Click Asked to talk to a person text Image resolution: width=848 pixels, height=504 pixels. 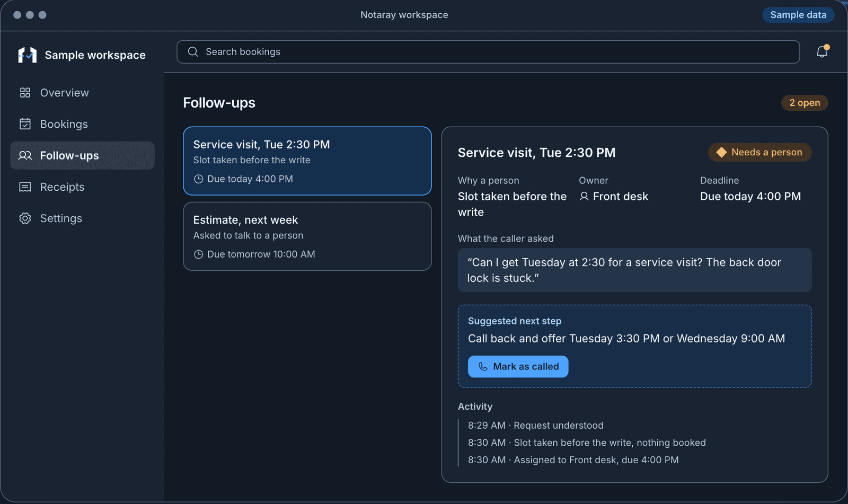248,235
